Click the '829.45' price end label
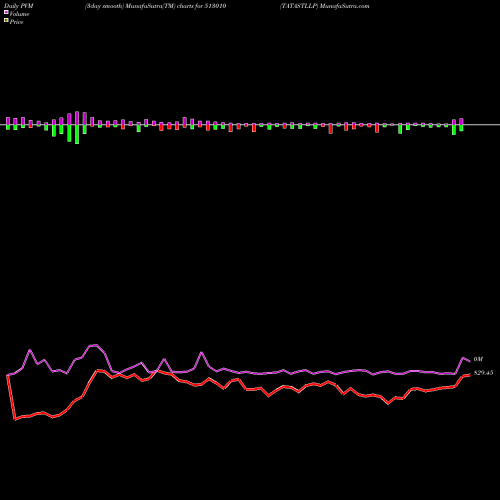 483,373
